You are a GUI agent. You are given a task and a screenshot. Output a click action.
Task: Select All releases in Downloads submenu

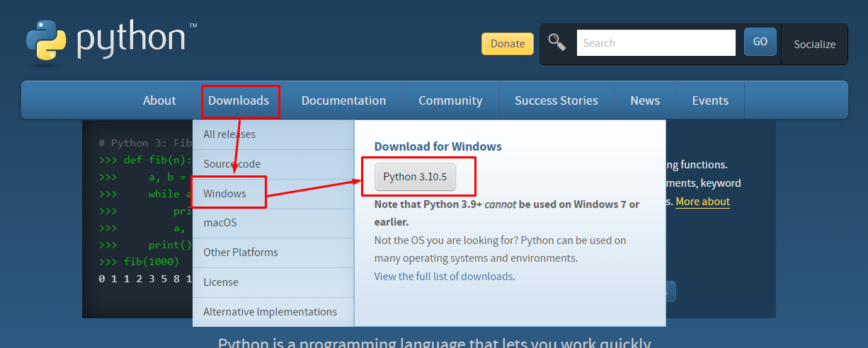point(273,134)
